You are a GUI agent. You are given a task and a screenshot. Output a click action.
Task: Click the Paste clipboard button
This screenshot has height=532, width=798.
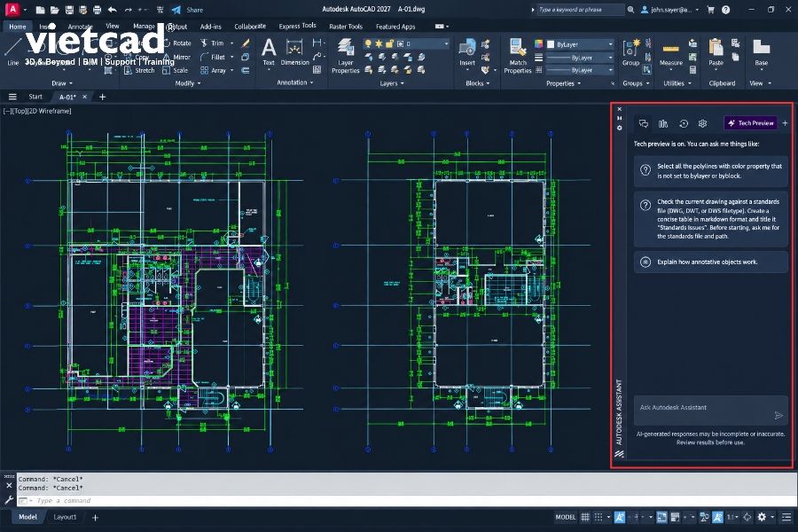point(716,53)
